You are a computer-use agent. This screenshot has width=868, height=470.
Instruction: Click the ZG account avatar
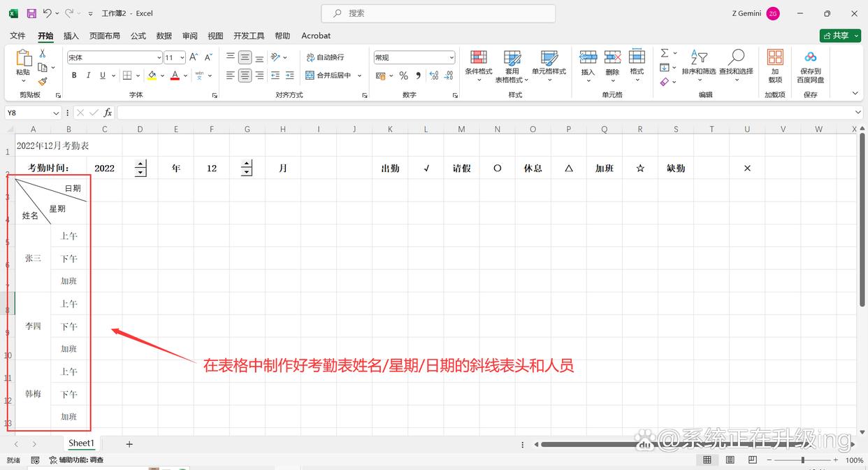tap(773, 13)
